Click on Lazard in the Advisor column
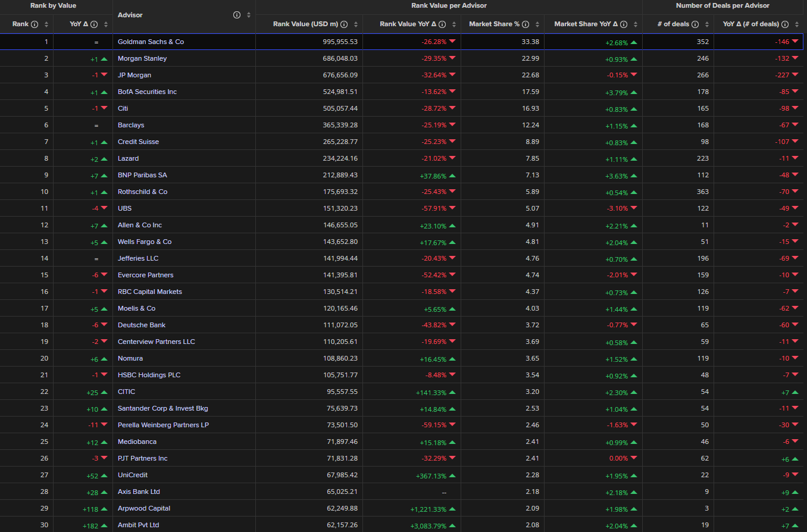The height and width of the screenshot is (532, 807). (128, 158)
